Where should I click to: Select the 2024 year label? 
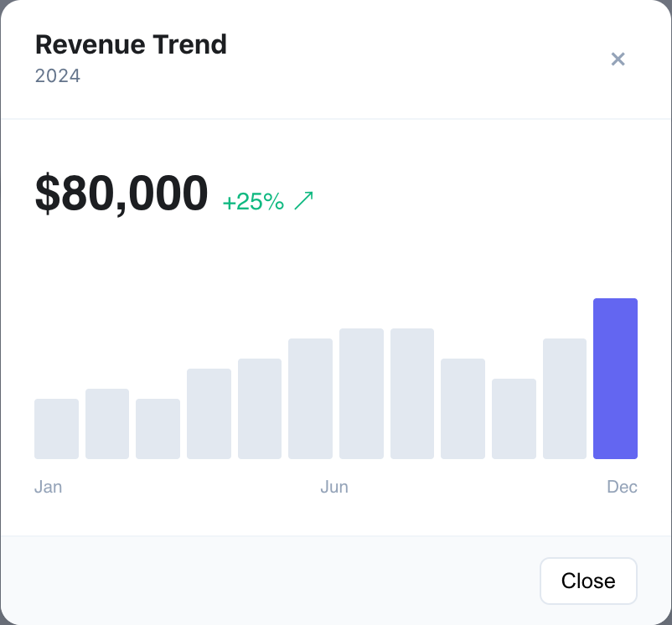[57, 75]
